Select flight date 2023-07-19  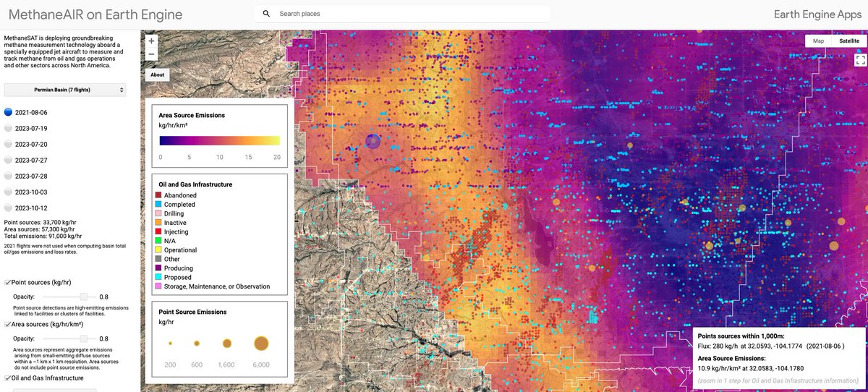coord(9,129)
